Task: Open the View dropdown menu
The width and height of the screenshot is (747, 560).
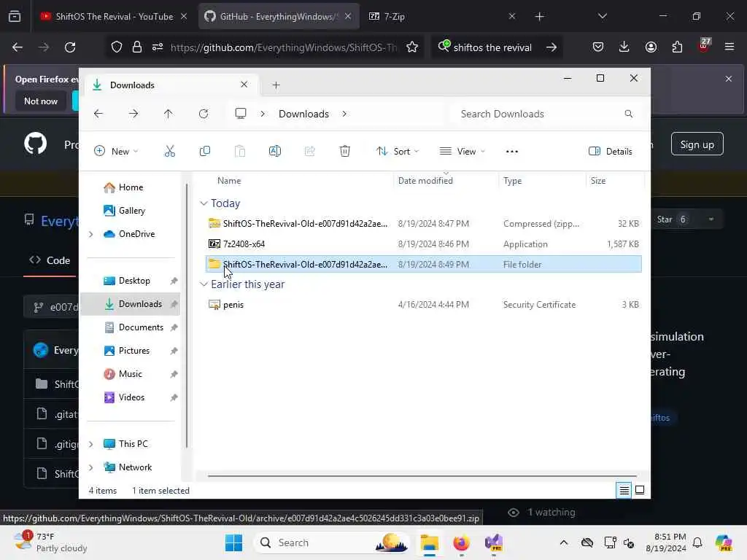Action: click(x=462, y=152)
